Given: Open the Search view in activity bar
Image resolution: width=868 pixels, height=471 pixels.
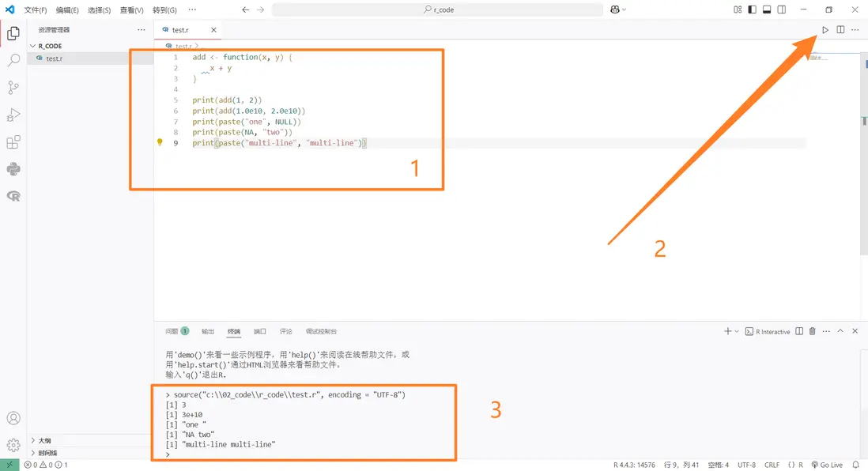Looking at the screenshot, I should coord(13,60).
